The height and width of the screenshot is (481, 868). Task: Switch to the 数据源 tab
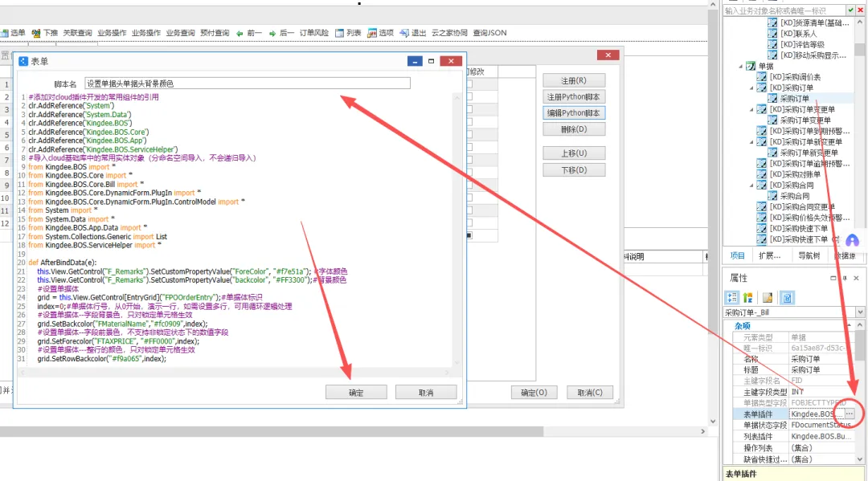tap(845, 255)
